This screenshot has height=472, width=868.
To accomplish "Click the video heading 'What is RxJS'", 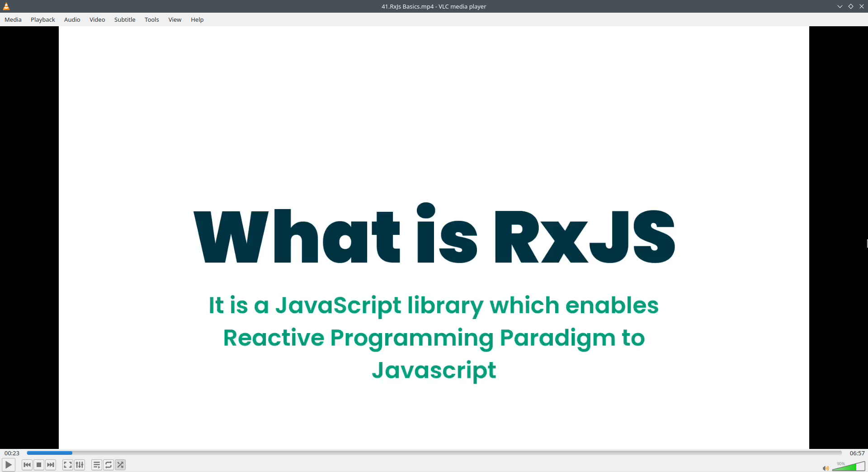I will 434,234.
